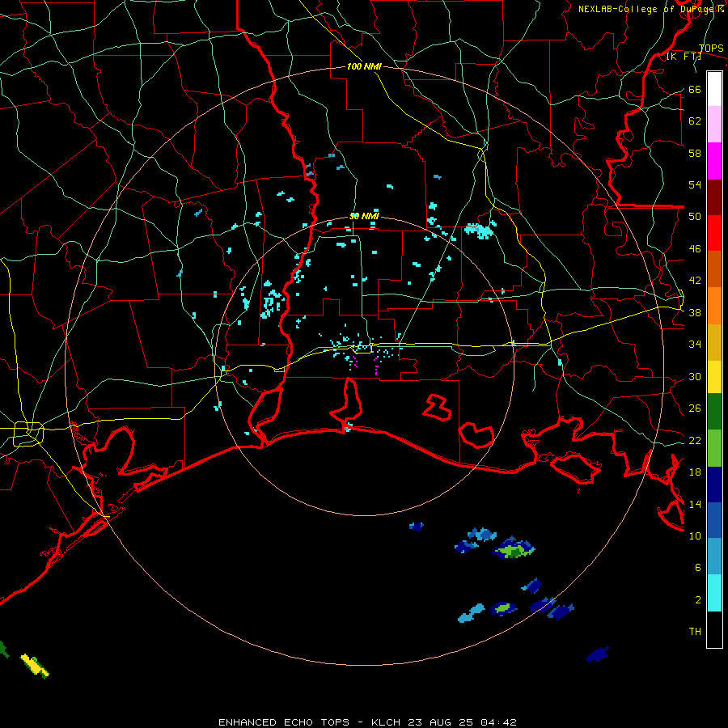Pick the magenta band in the tops legend
Image resolution: width=728 pixels, height=728 pixels.
(x=714, y=161)
